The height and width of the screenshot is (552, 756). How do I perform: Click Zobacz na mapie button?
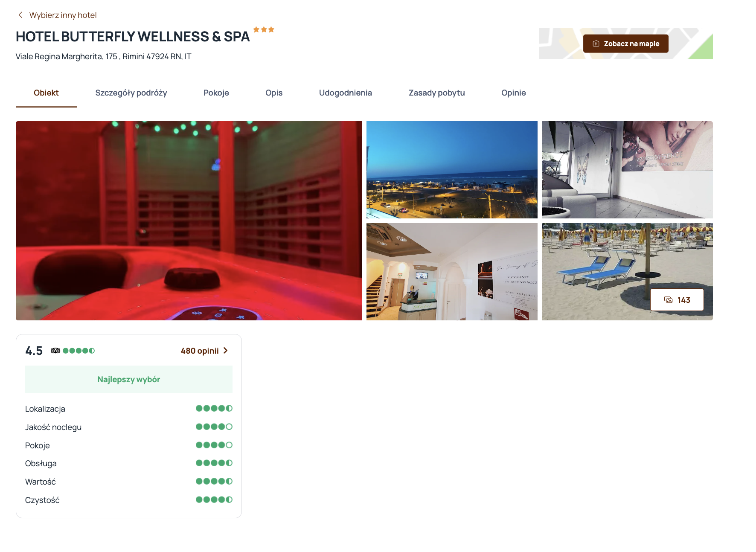coord(626,44)
